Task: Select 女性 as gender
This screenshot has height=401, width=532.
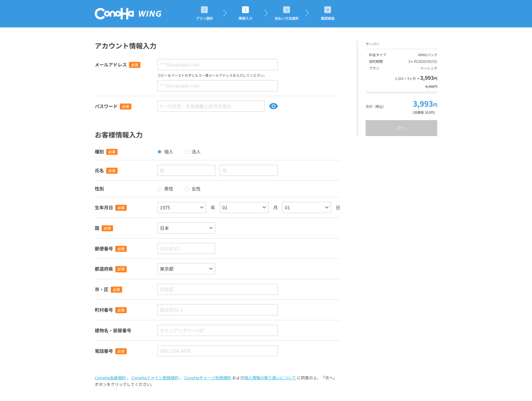Action: pyautogui.click(x=187, y=189)
